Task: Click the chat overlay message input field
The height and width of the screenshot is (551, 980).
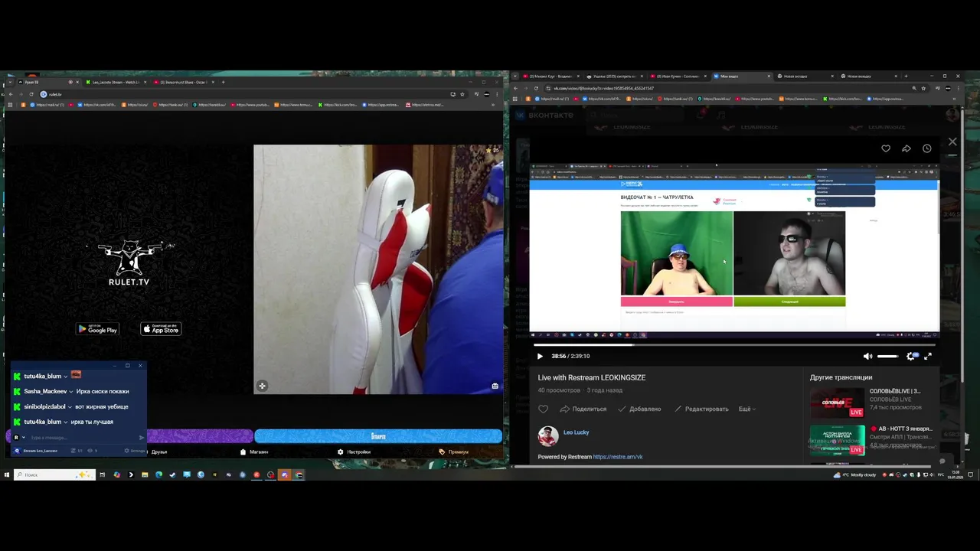Action: pos(83,438)
